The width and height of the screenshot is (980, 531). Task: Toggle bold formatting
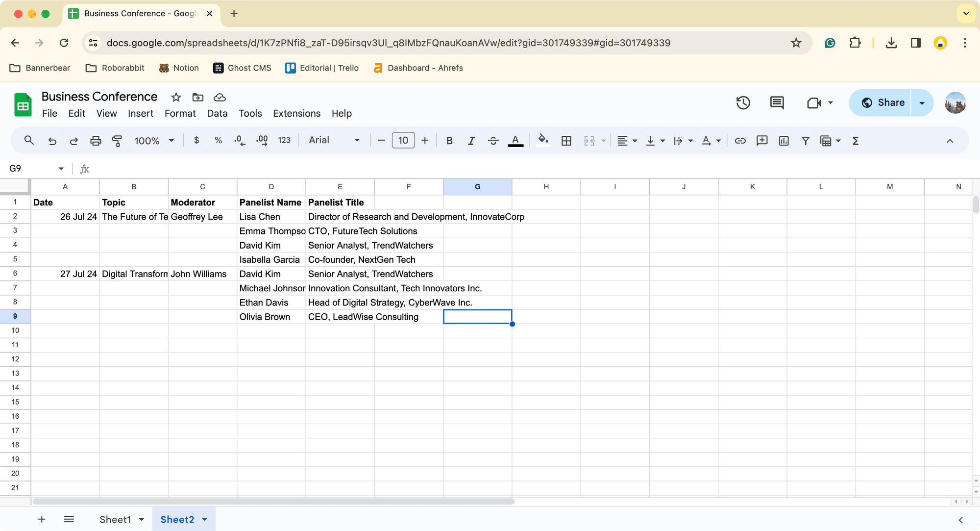449,140
